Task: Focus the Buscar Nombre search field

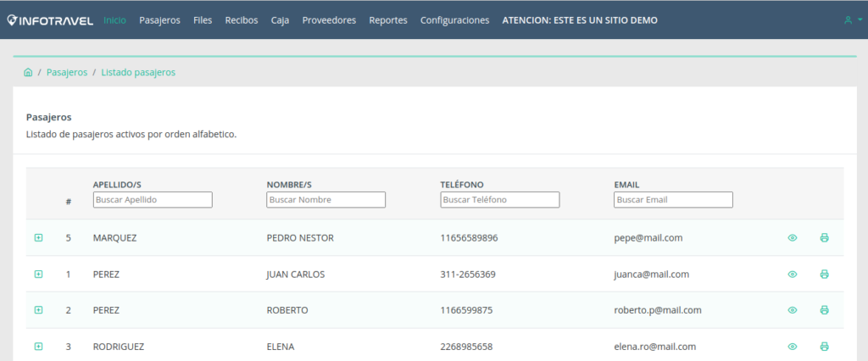Action: tap(326, 200)
